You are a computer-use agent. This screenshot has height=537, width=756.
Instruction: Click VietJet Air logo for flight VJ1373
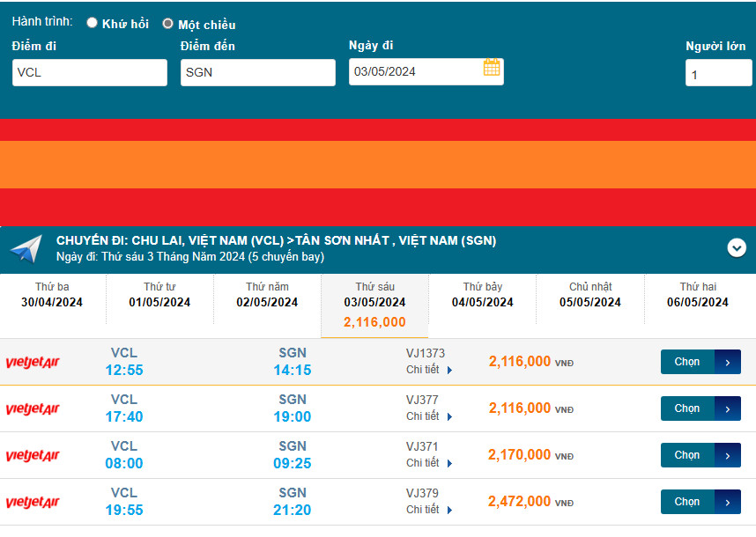pos(33,363)
